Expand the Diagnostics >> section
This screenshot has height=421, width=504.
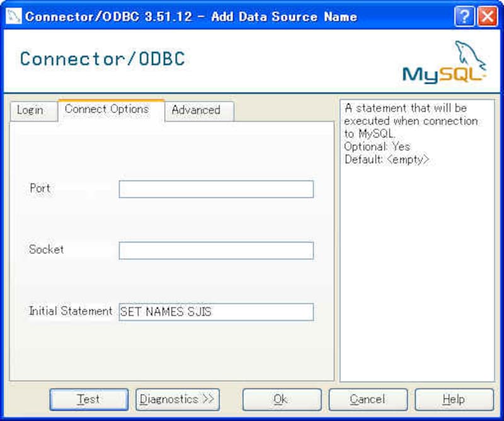[x=177, y=399]
